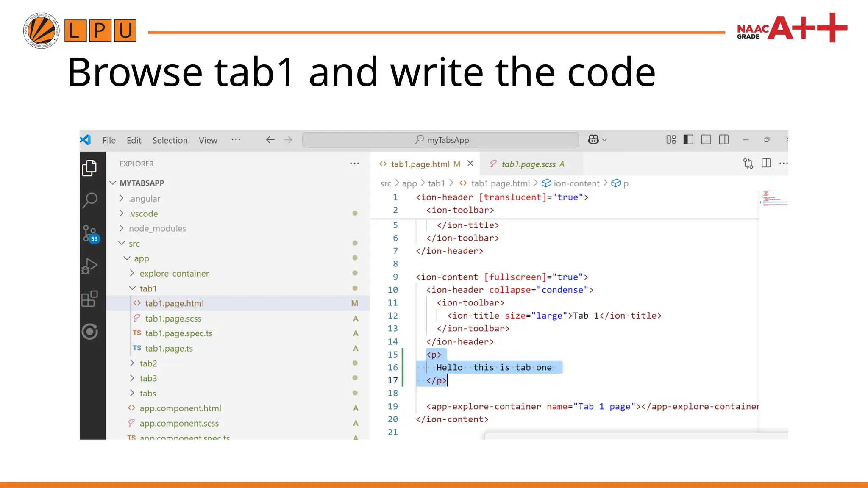Image resolution: width=868 pixels, height=488 pixels.
Task: Toggle the Primary Side Bar visibility
Action: [x=688, y=140]
